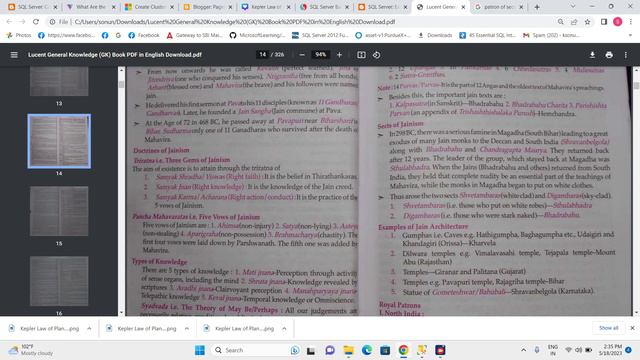640x360 pixels.
Task: Open SQL Server 2012 bookmark
Action: tap(320, 36)
